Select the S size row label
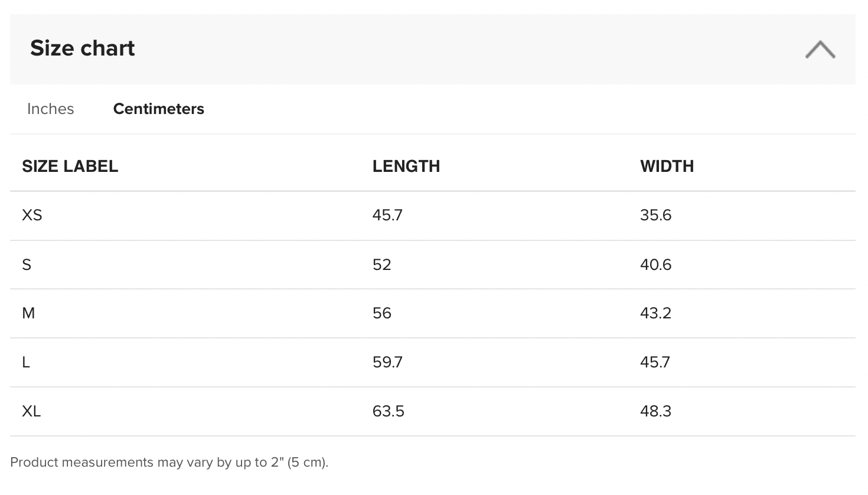Viewport: 868px width, 495px height. pyautogui.click(x=27, y=265)
